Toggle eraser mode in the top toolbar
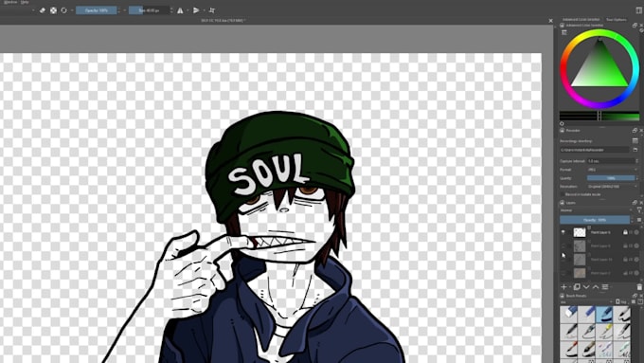 [43, 10]
